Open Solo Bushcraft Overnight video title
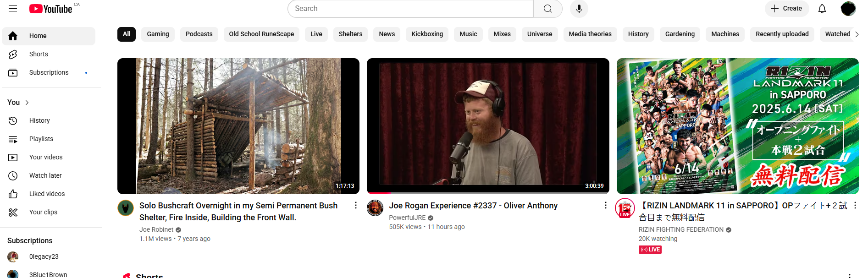The image size is (868, 278). pos(238,212)
